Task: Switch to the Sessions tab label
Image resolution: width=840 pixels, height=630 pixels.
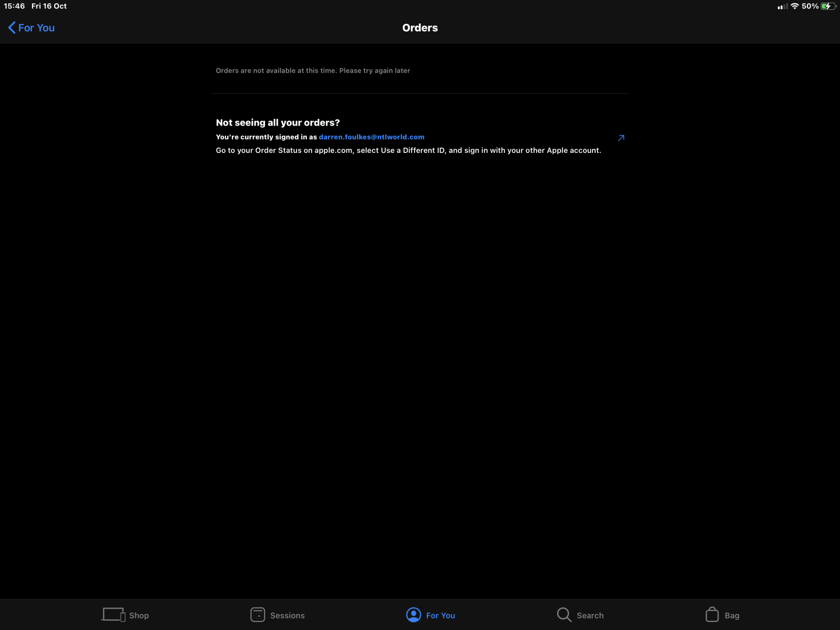Action: click(x=287, y=615)
